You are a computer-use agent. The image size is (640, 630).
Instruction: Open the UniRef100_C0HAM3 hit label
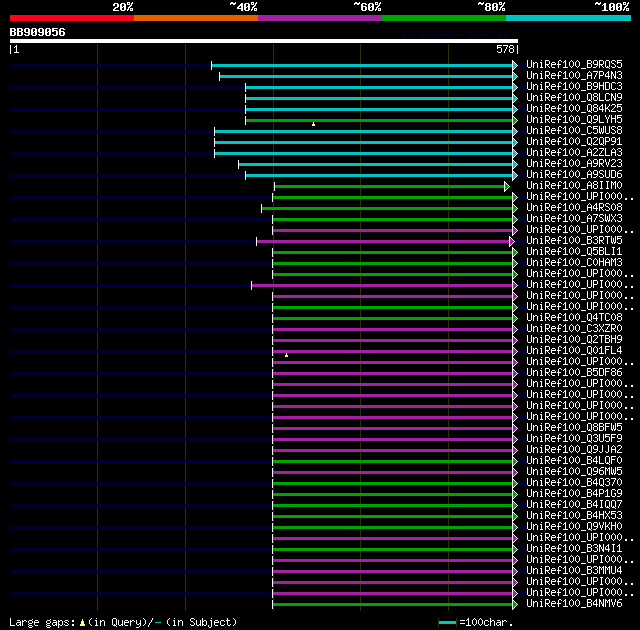574,262
